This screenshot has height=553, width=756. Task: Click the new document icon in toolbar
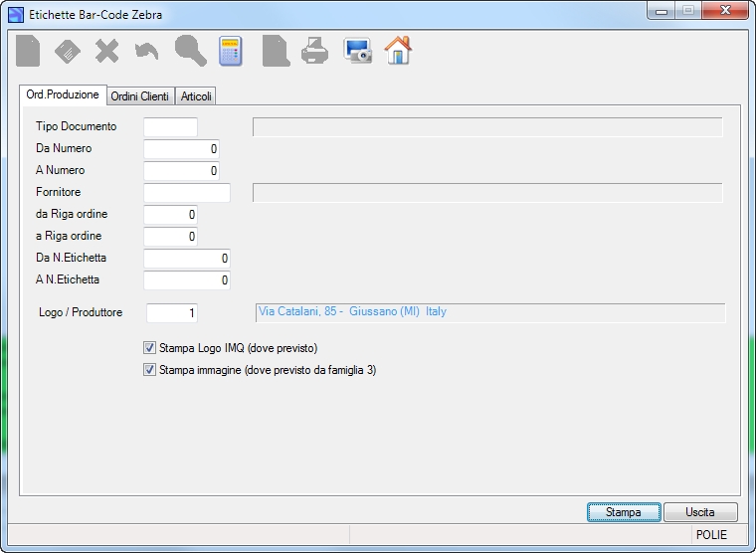(x=28, y=51)
